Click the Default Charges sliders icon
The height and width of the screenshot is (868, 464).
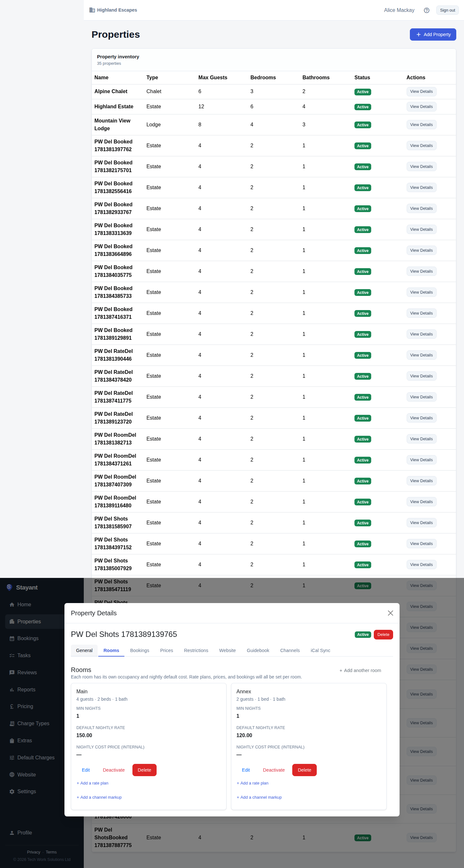coord(12,757)
